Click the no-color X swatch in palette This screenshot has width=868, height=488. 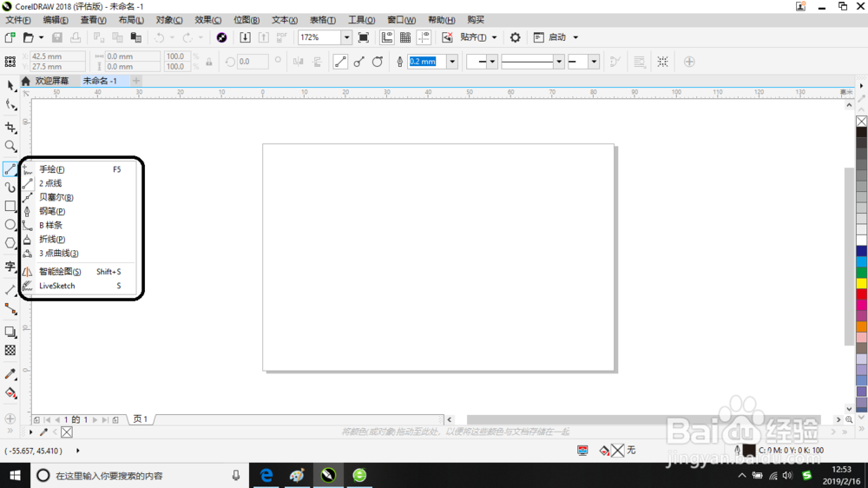(x=861, y=122)
